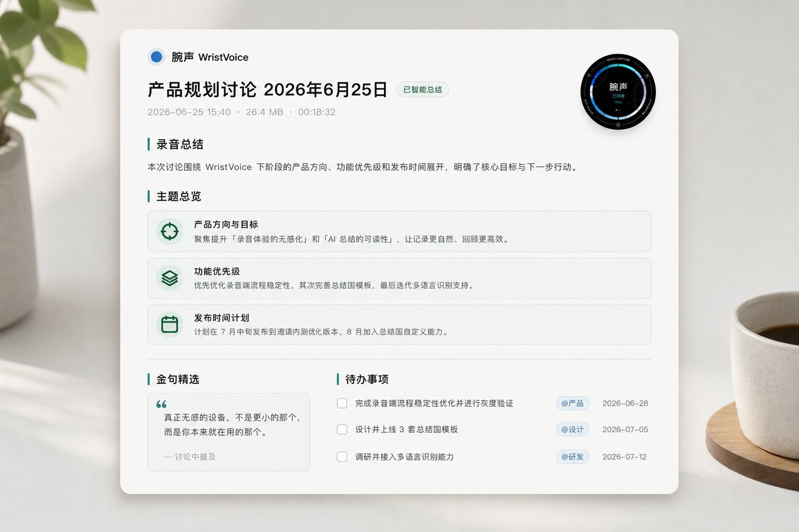Click the quote text 真正无感的设备
This screenshot has height=532, width=799.
pyautogui.click(x=233, y=425)
